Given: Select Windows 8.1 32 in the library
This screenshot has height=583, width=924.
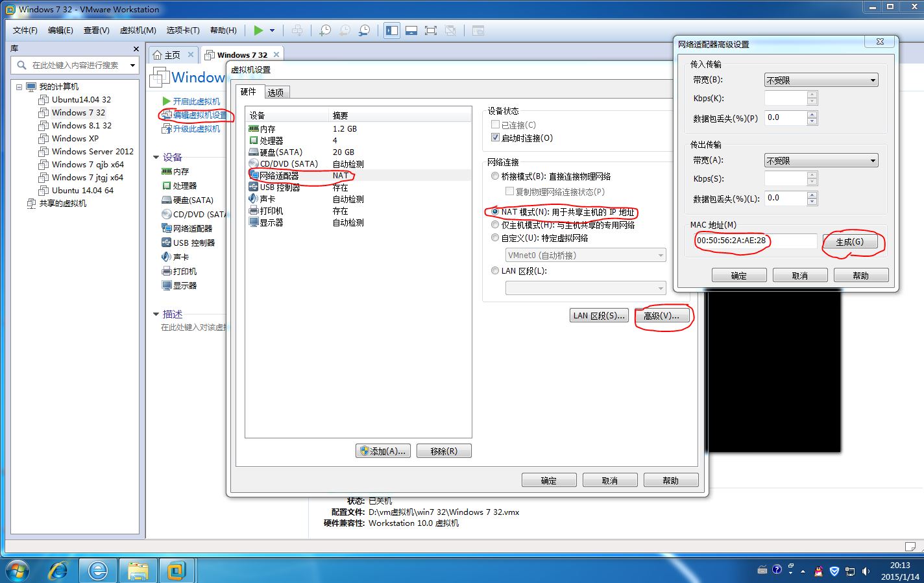Looking at the screenshot, I should [x=82, y=125].
